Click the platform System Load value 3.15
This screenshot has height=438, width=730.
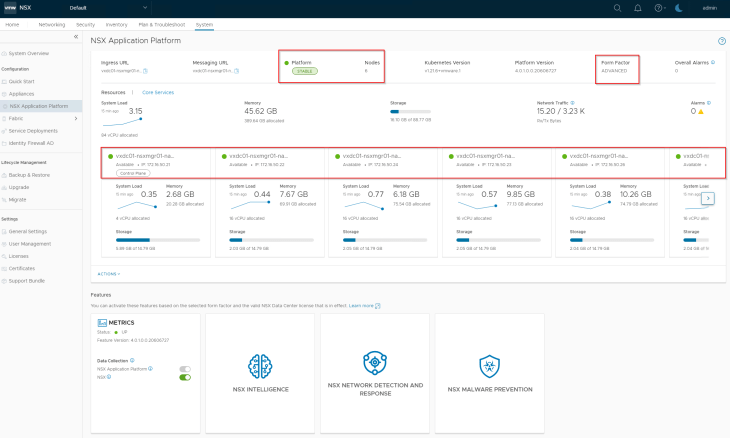[135, 111]
